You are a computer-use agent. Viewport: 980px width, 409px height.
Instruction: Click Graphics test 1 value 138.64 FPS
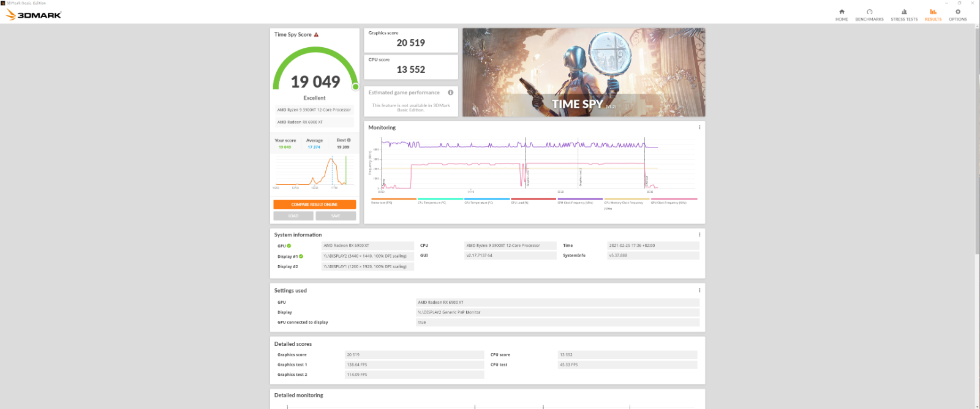tap(414, 364)
